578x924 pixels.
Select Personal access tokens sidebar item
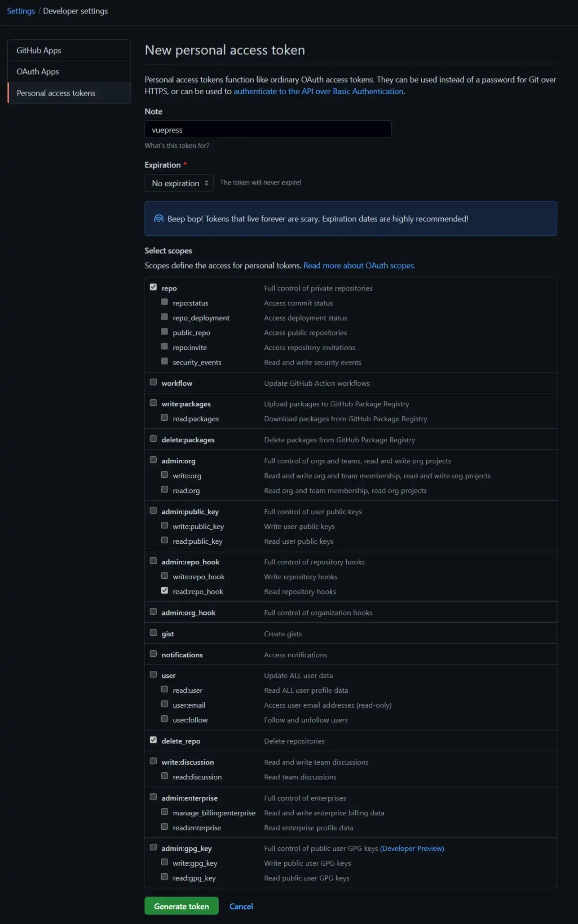[x=69, y=93]
